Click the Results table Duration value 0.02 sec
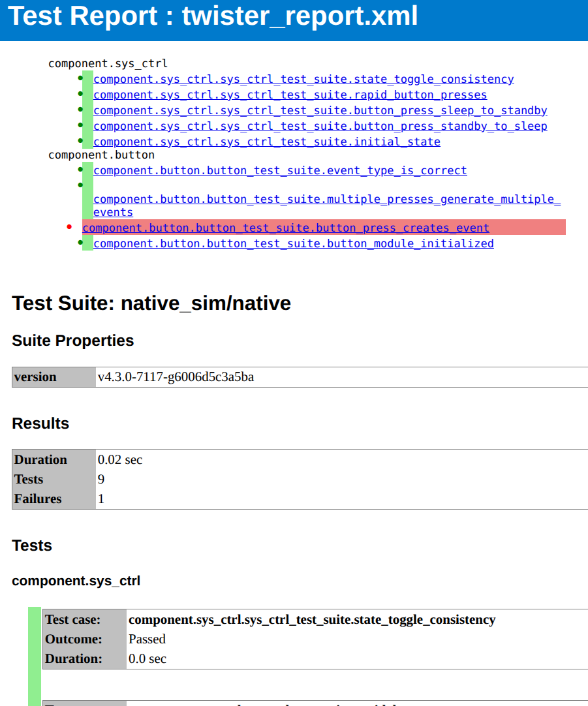 click(119, 460)
